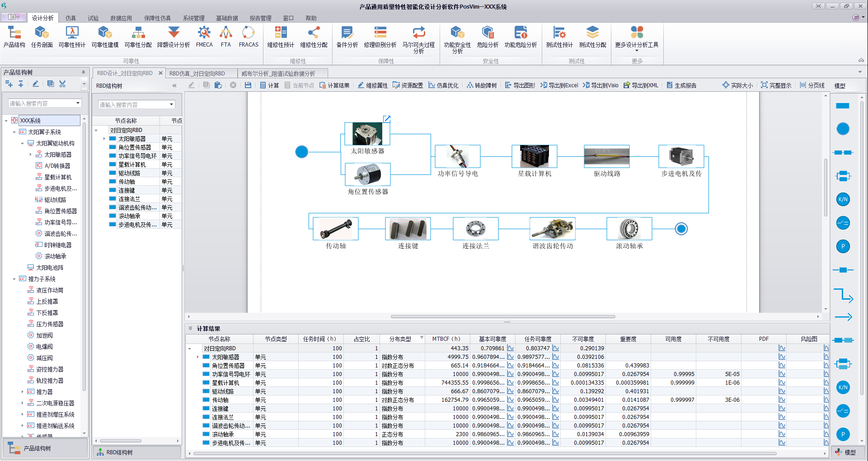Screen dimensions: 868x461
Task: Expand 太阳敏感器 in RBD结构树
Action: pos(104,139)
